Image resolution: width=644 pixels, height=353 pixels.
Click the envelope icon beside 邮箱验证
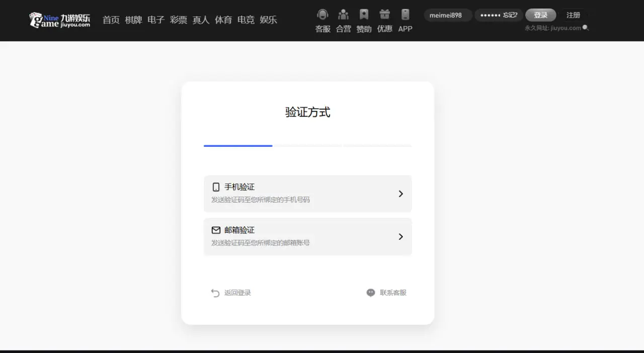216,229
